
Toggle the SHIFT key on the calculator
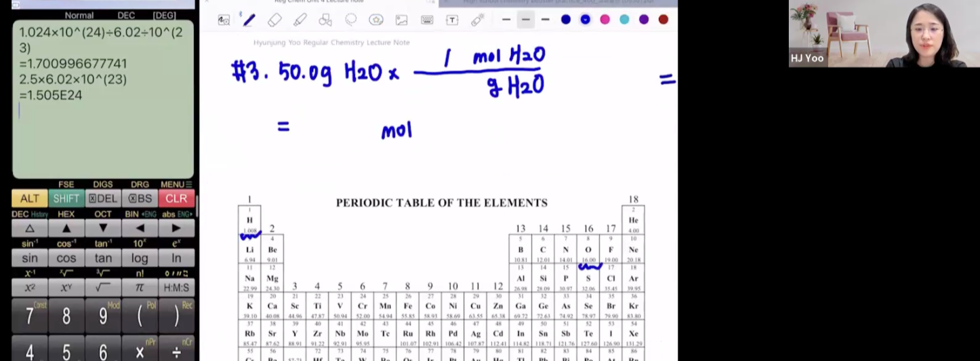[66, 198]
